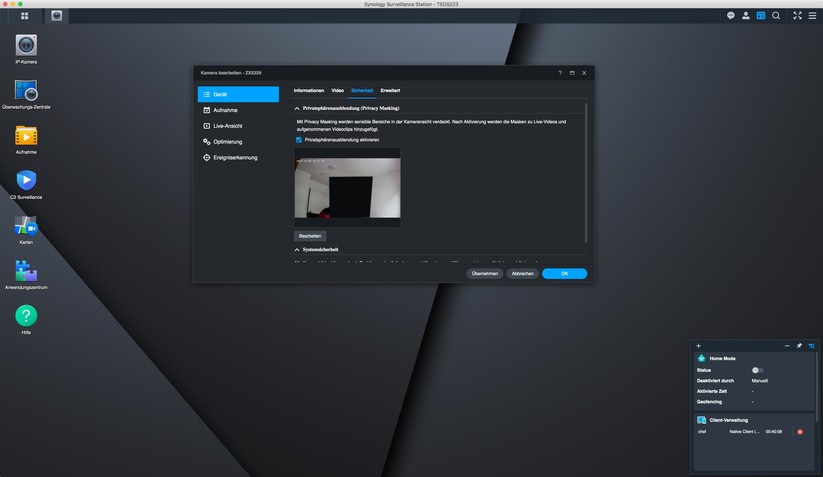Click the Geofencing label
Screen dimensions: 823x477
click(709, 402)
